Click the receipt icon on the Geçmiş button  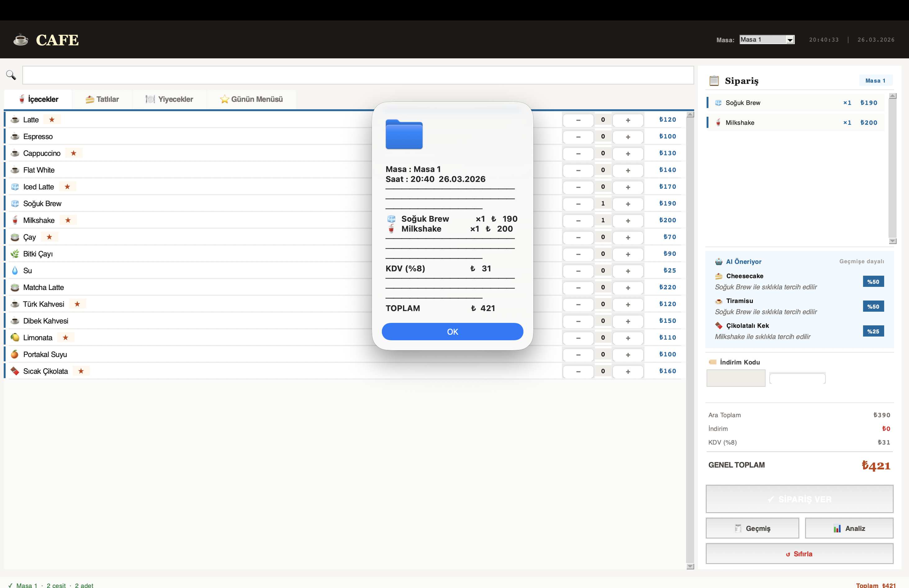(x=738, y=528)
